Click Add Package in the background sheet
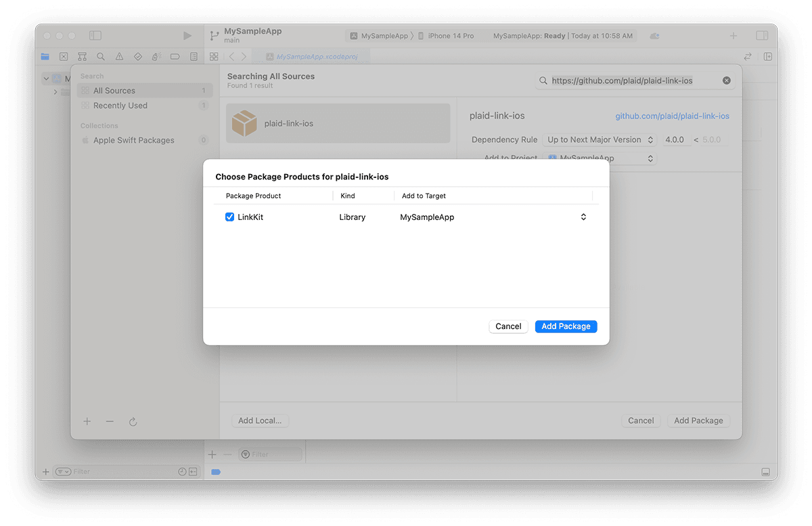Image resolution: width=812 pixels, height=526 pixels. [698, 420]
